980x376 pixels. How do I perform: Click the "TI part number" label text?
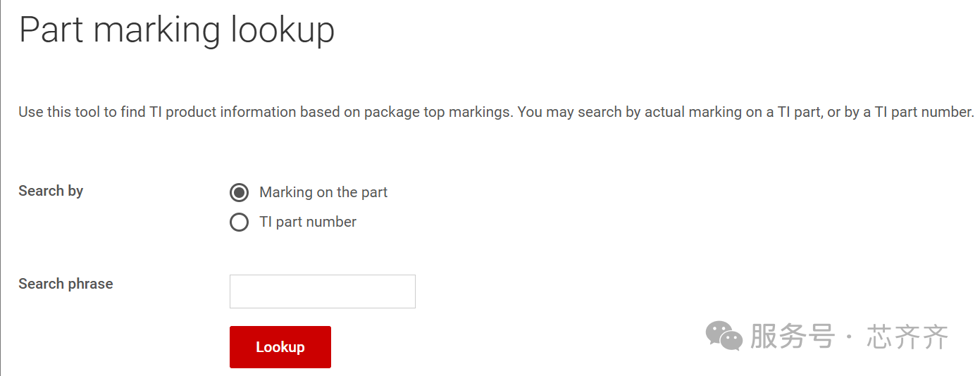pos(308,222)
